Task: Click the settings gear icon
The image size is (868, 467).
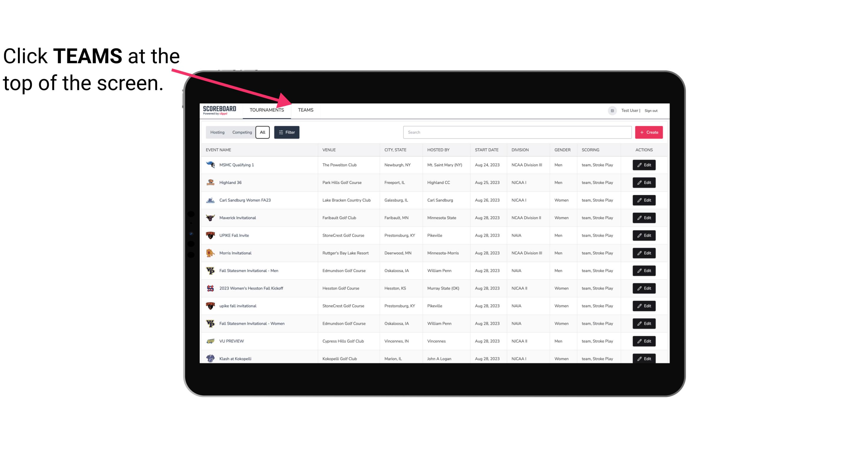Action: [x=611, y=110]
